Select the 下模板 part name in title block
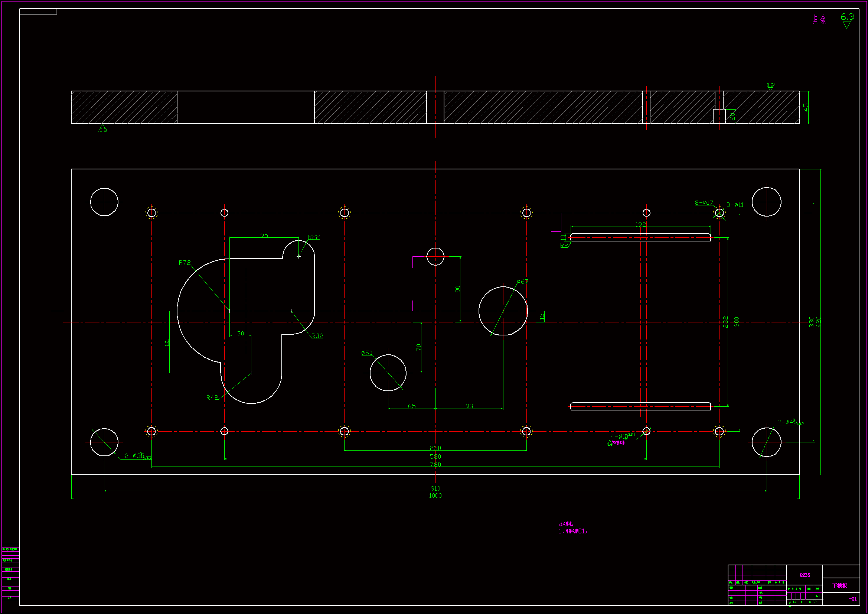The image size is (868, 614). (x=840, y=586)
